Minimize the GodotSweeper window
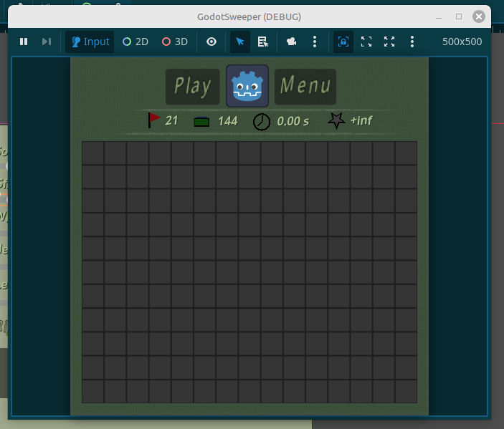 [439, 17]
